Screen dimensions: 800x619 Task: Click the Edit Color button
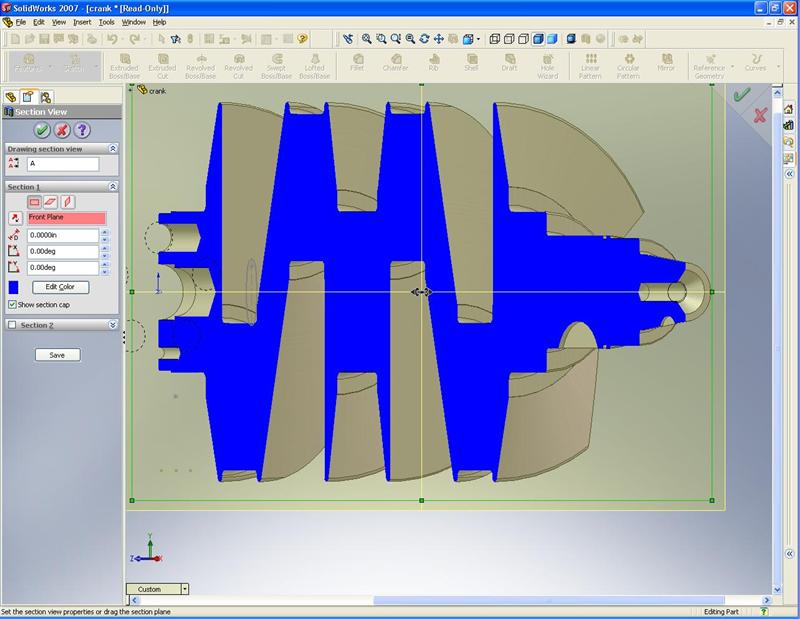tap(60, 287)
